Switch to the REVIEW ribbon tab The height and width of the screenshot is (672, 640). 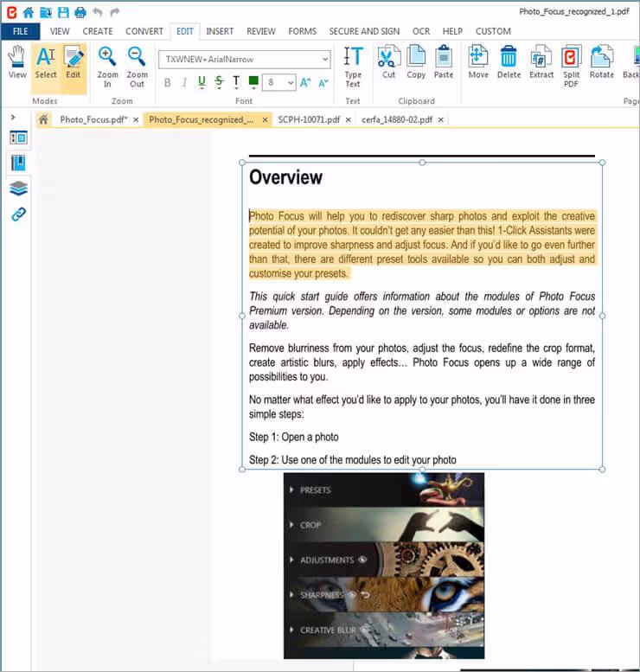[x=261, y=31]
